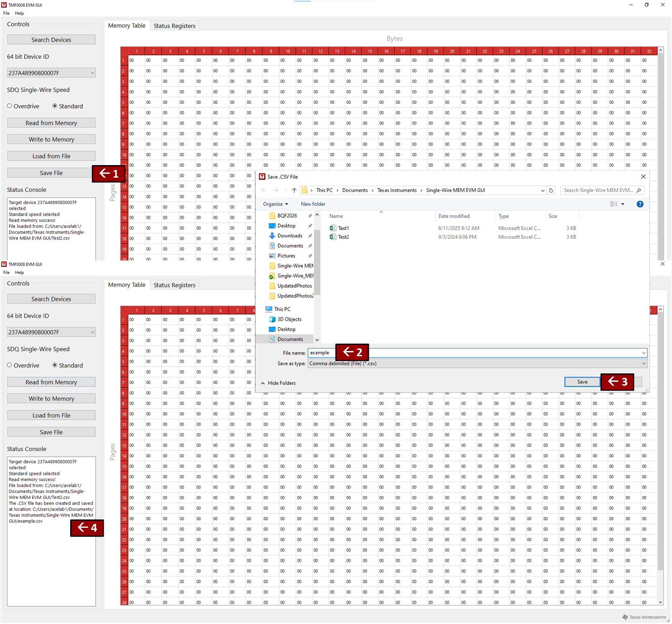The image size is (672, 624).
Task: Open upper window's 64 bit Device ID dropdown
Action: 51,73
